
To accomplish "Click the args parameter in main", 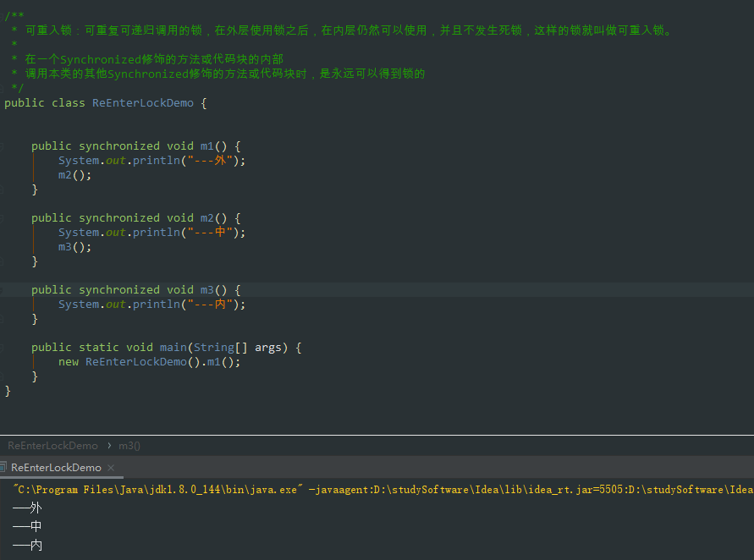I will point(268,347).
